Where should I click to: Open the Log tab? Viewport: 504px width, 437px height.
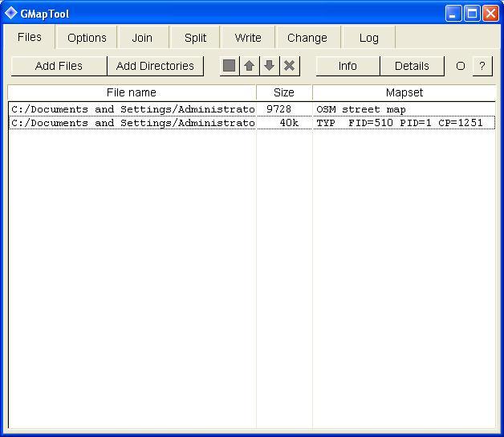click(x=369, y=38)
